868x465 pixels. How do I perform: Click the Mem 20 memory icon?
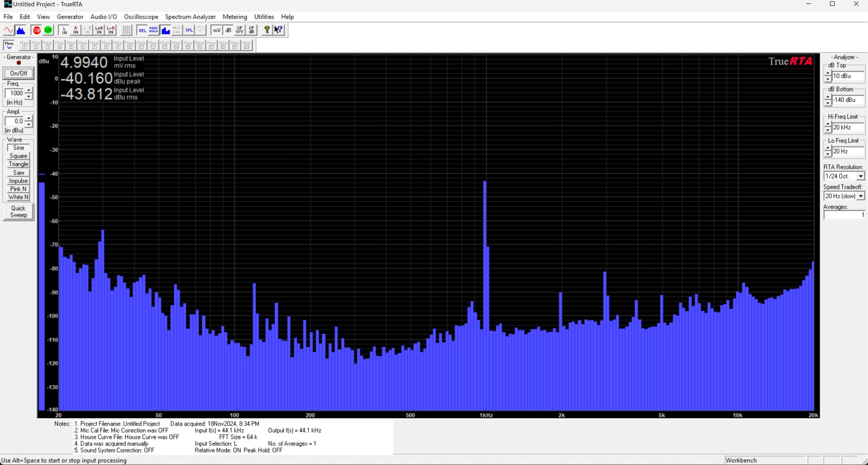click(x=247, y=45)
